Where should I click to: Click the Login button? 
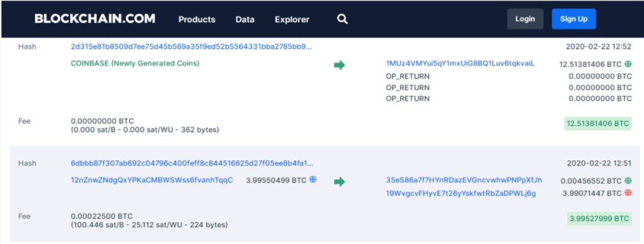525,19
